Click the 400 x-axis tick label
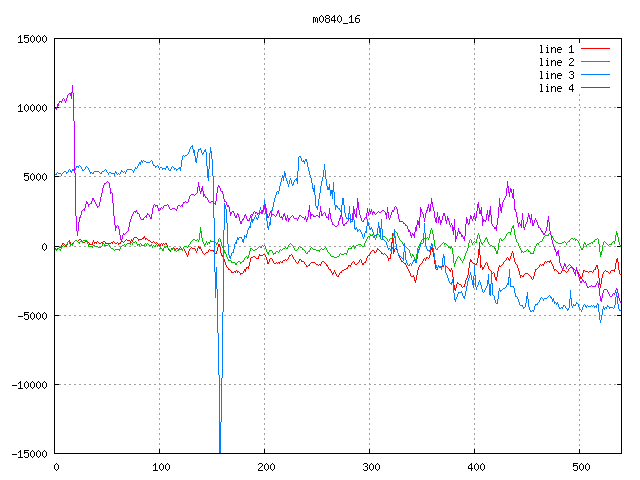This screenshot has height=480, width=640. pos(475,467)
